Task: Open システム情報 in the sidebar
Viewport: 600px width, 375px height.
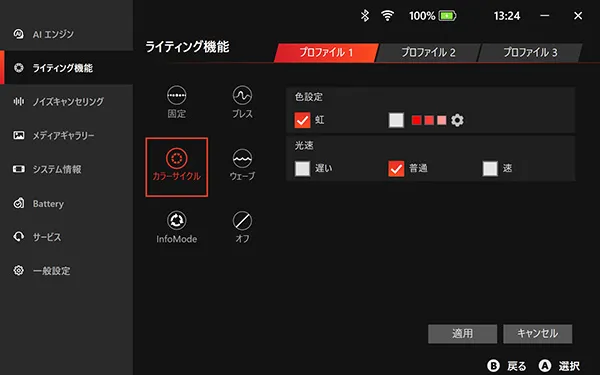Action: click(67, 169)
